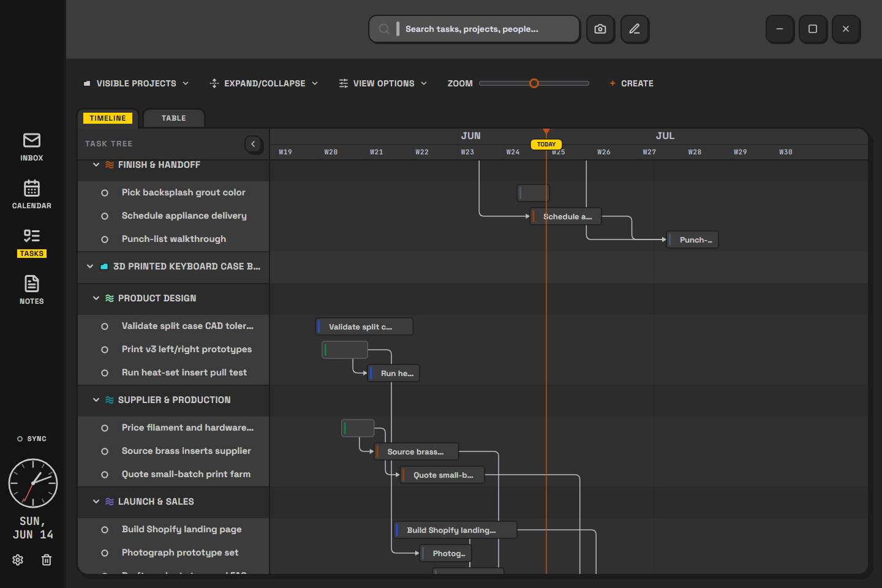This screenshot has height=588, width=882.
Task: Switch to the Table tab
Action: [174, 118]
